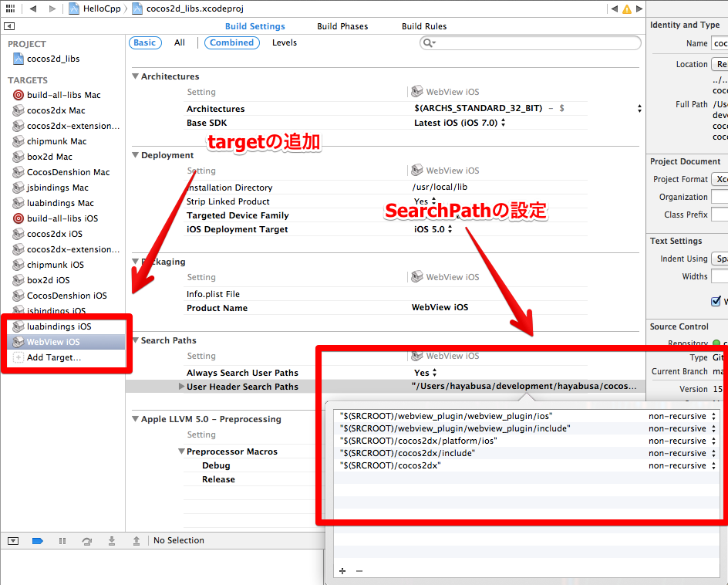This screenshot has width=728, height=585.
Task: Select the Combined view mode
Action: pyautogui.click(x=231, y=42)
